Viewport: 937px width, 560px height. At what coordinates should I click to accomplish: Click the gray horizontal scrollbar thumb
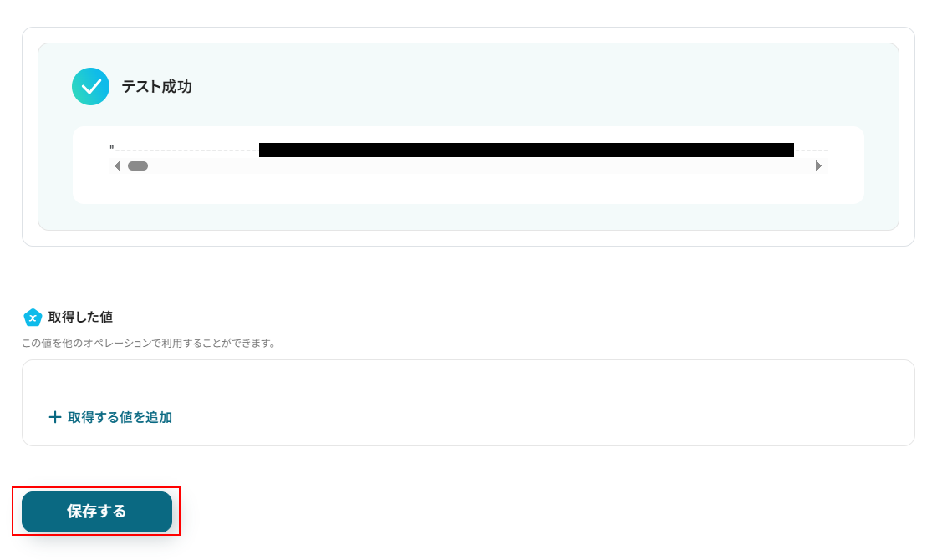pos(138,166)
